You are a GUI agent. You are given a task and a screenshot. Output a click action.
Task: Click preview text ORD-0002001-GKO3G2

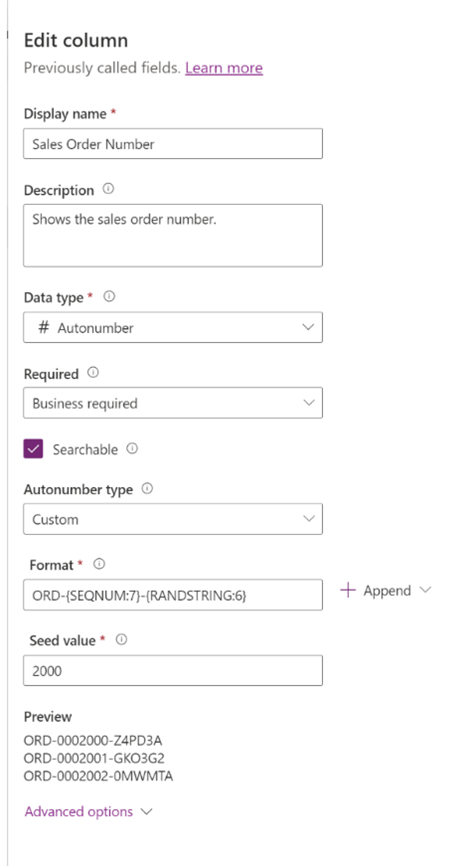(94, 758)
